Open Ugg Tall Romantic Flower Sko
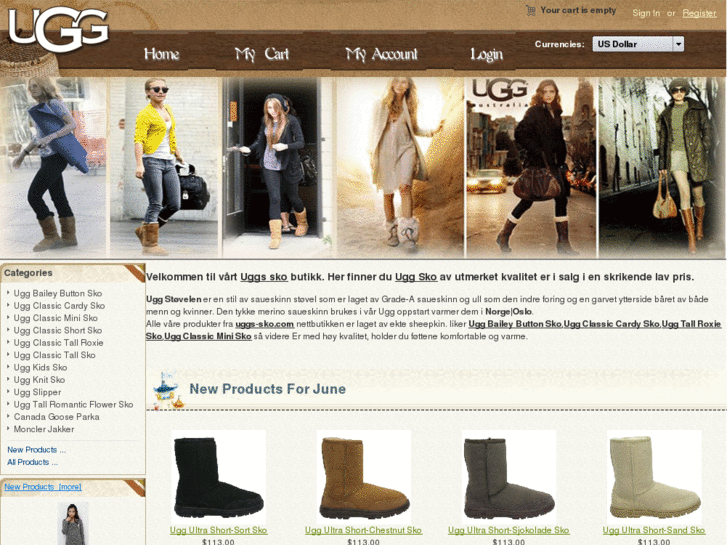 coord(73,404)
